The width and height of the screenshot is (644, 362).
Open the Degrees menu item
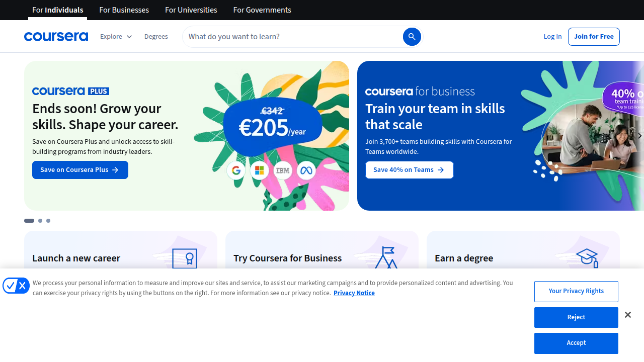pos(156,37)
